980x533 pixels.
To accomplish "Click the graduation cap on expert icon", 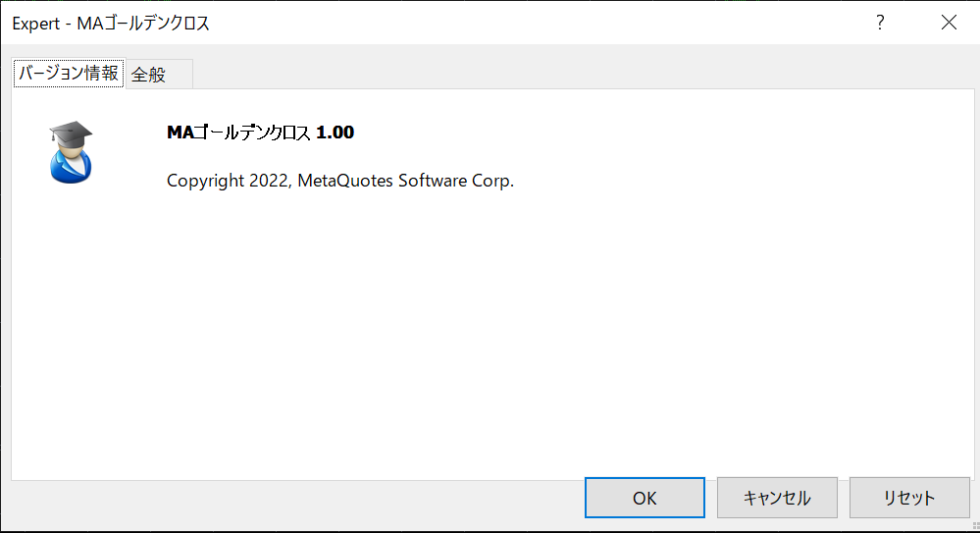I will [71, 133].
